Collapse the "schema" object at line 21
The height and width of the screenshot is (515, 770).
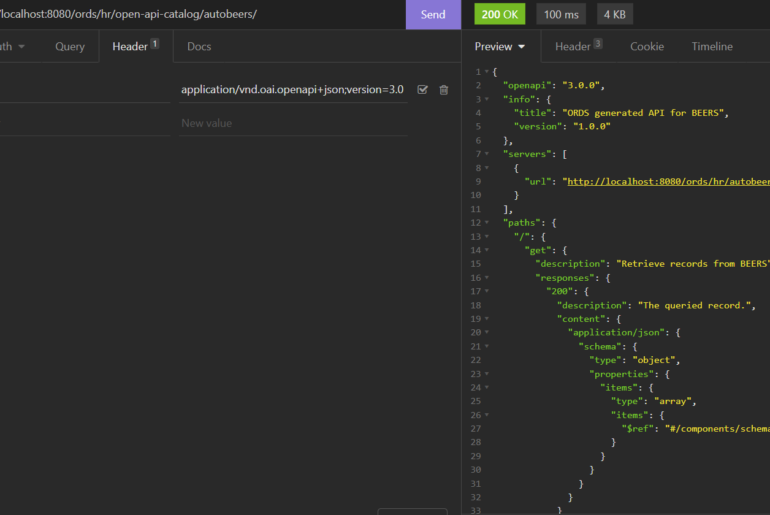[487, 346]
